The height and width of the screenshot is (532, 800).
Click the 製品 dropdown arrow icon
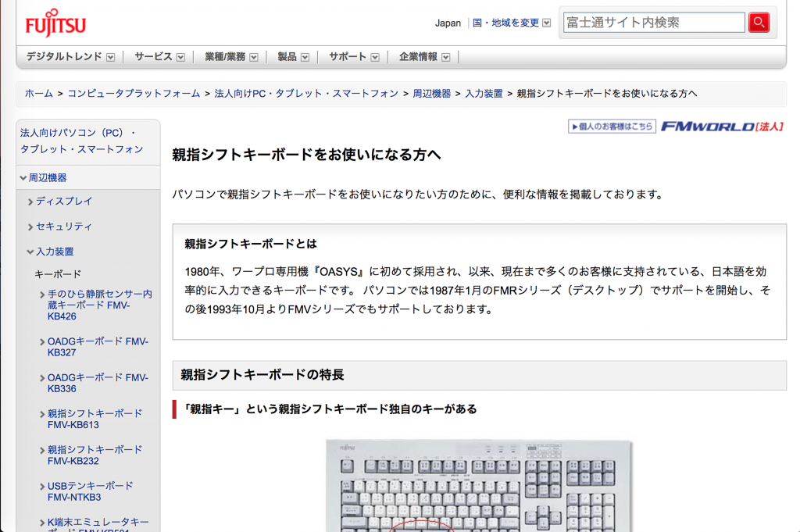305,57
